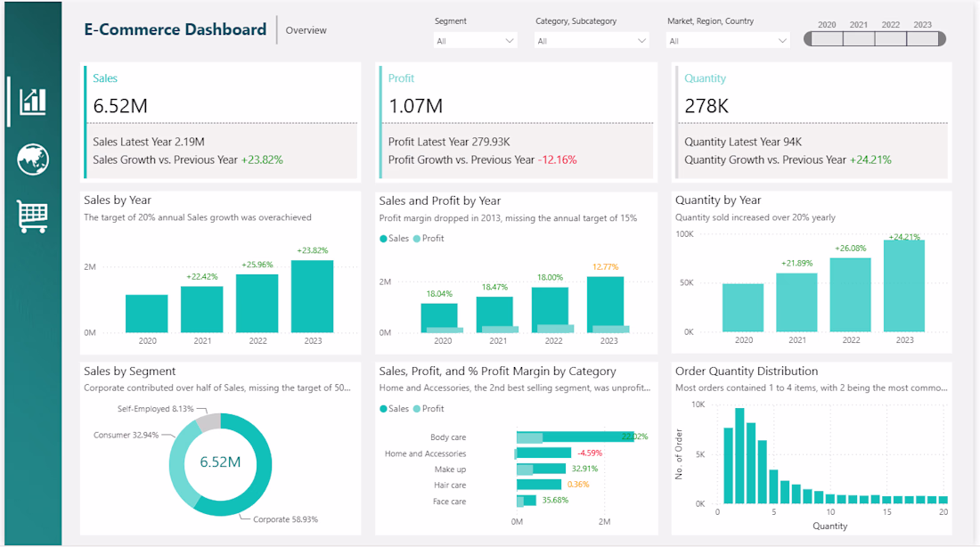Click the Consumer 32.94% label
980x547 pixels.
point(126,435)
